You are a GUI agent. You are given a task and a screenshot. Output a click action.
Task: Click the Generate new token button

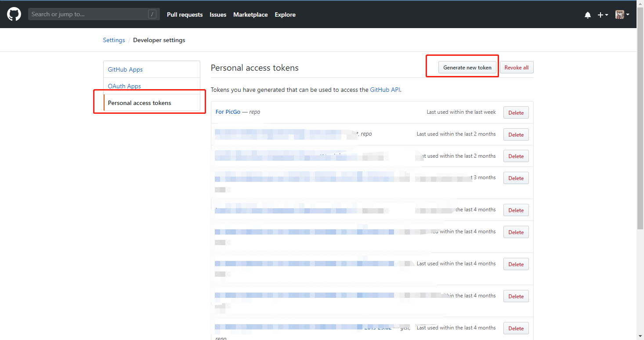(467, 67)
